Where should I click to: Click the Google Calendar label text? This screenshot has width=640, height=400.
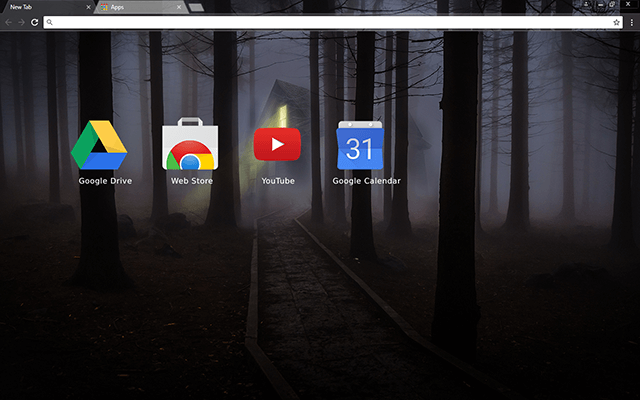[x=367, y=181]
